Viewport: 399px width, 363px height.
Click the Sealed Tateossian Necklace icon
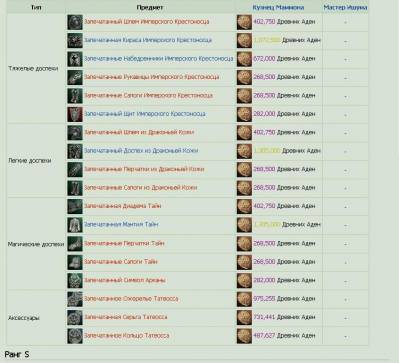coord(75,299)
